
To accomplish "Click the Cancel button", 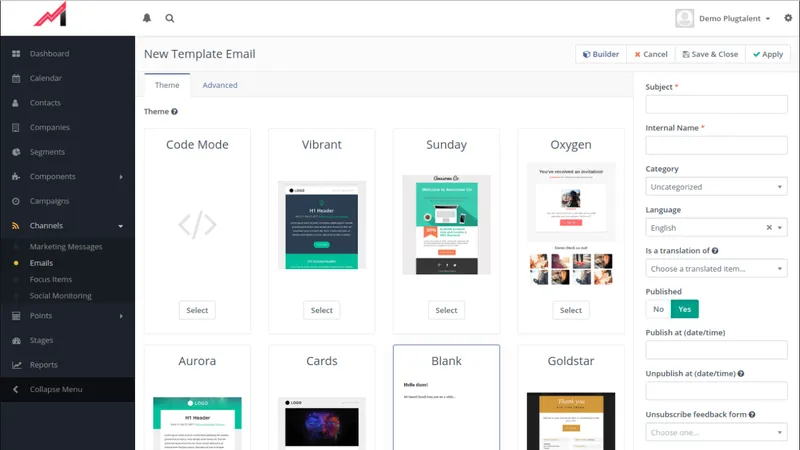I will 651,54.
